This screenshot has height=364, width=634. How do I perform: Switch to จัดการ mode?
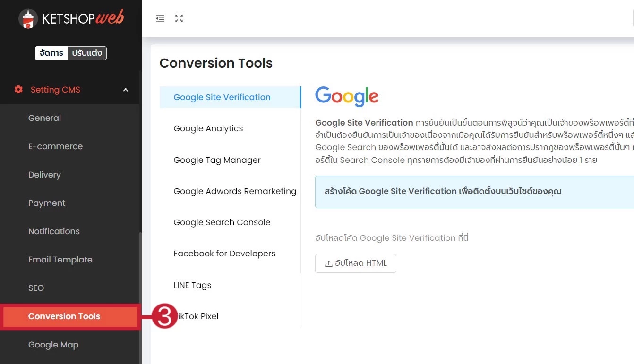click(x=51, y=53)
